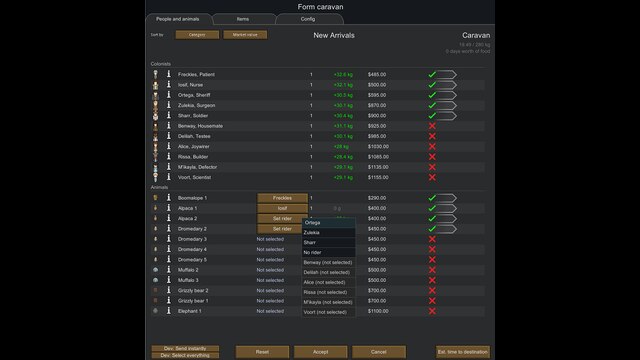Open info for Muffalo 2
This screenshot has height=360, width=640.
click(x=169, y=270)
